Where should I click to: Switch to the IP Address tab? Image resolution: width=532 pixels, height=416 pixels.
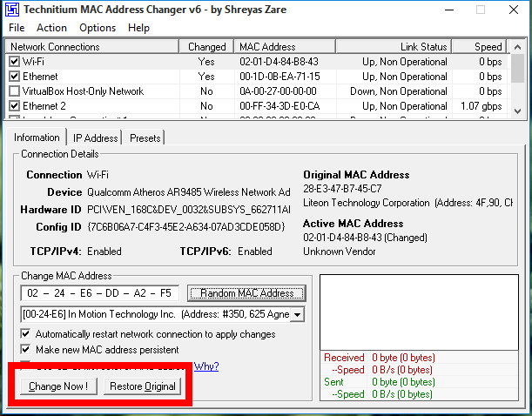pos(95,138)
